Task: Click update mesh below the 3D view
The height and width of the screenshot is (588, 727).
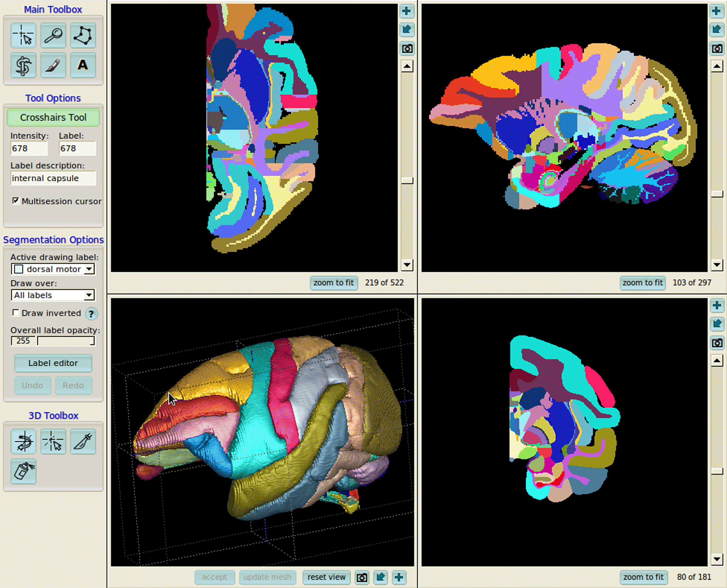Action: pos(267,577)
